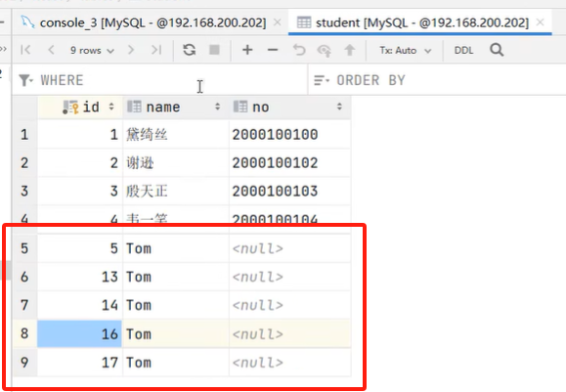Click the primary key icon in id header

tap(70, 108)
